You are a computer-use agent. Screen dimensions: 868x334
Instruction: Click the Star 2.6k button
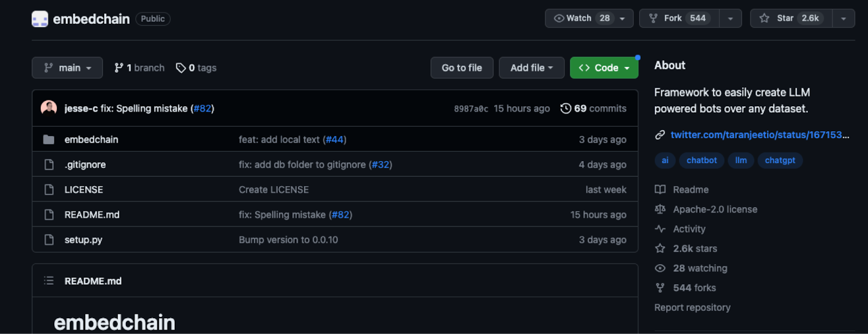[x=792, y=18]
